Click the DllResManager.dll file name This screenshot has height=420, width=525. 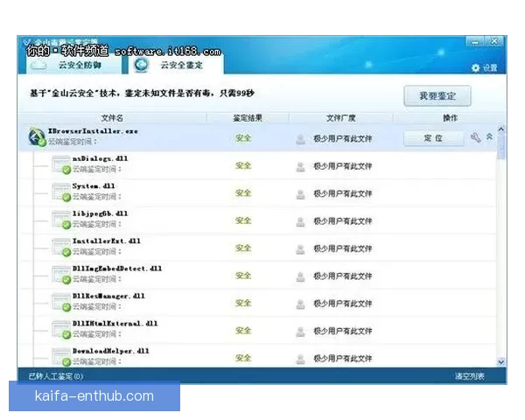(x=108, y=296)
